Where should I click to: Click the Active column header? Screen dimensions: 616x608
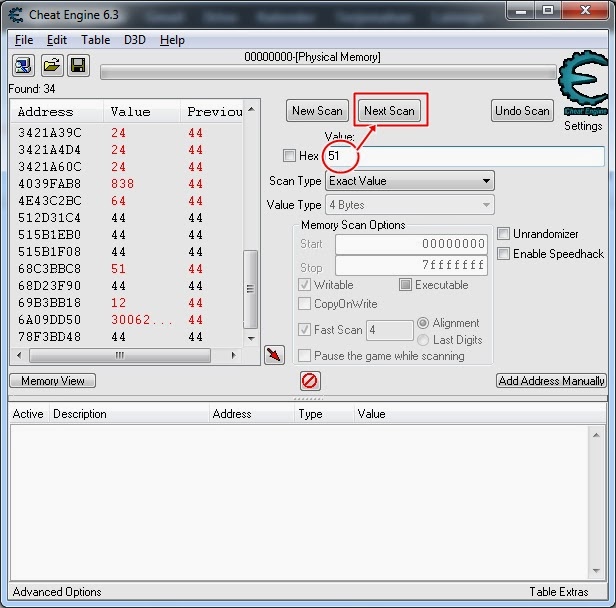29,414
